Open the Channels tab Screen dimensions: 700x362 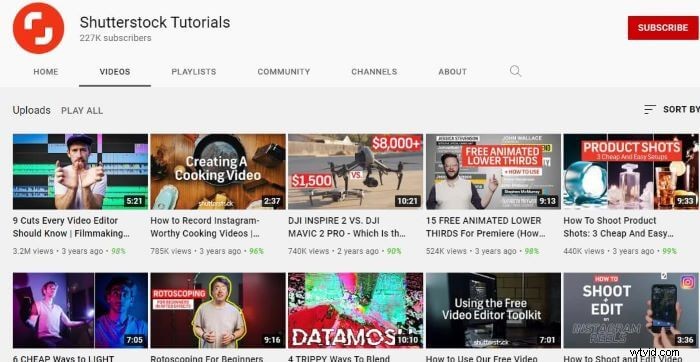point(374,71)
